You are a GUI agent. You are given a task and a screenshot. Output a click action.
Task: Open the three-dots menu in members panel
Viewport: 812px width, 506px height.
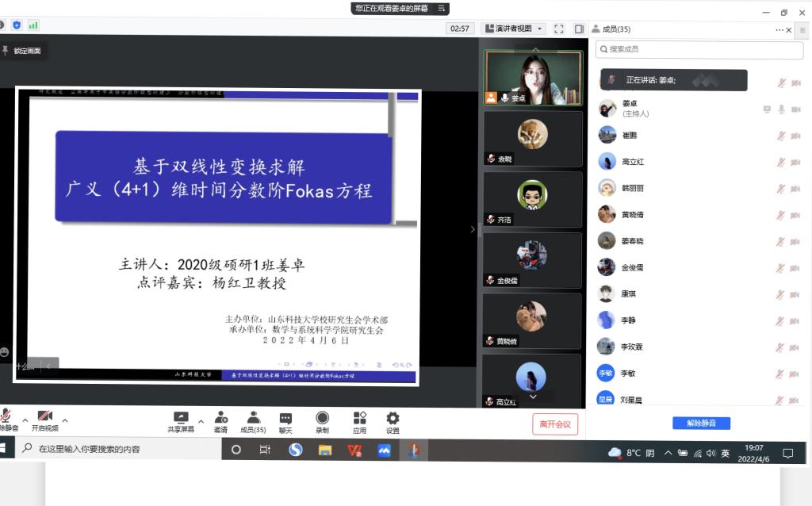(779, 29)
